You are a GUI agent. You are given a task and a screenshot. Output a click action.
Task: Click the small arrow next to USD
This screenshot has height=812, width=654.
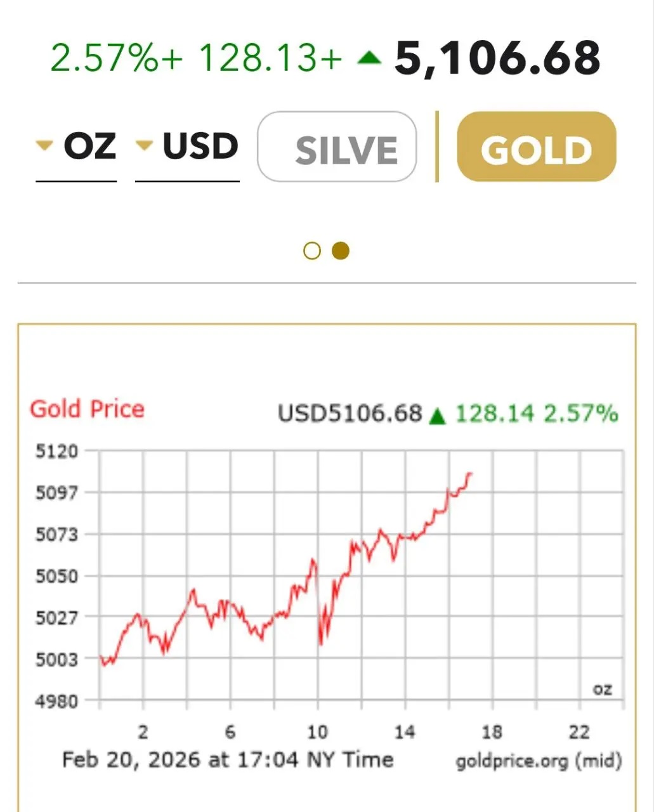(145, 146)
